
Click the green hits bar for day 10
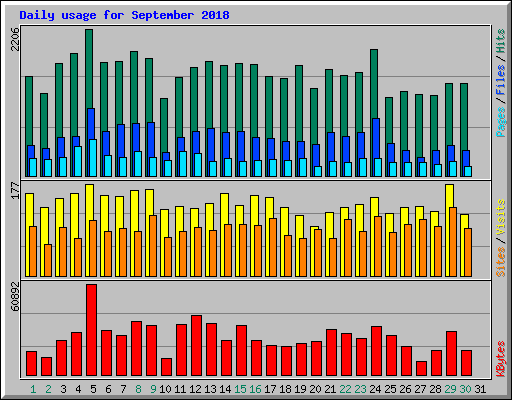click(164, 125)
